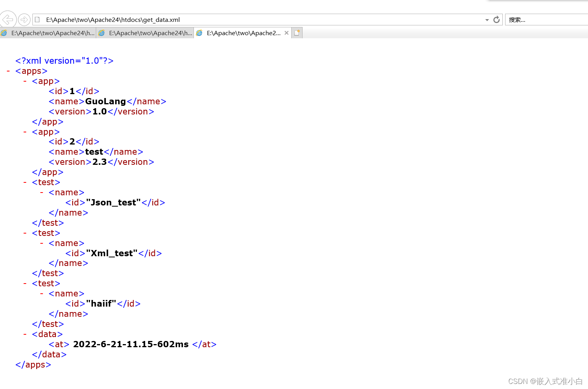Open the address bar history dropdown arrow
588x389 pixels.
point(487,20)
